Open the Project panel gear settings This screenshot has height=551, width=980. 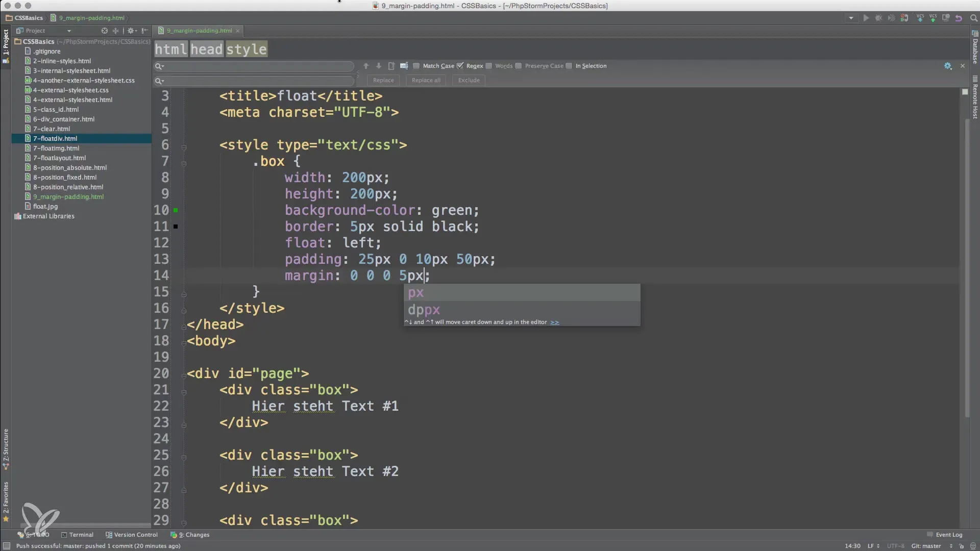[x=132, y=31]
